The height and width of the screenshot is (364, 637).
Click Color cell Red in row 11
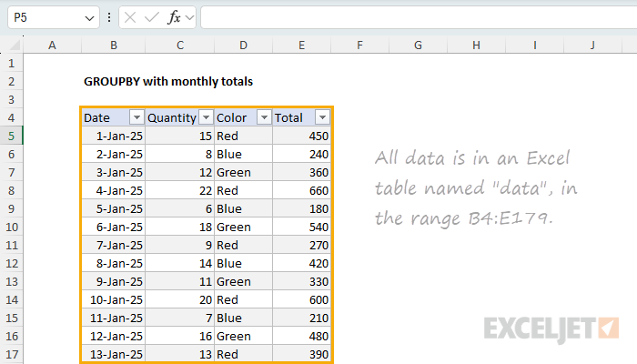243,246
